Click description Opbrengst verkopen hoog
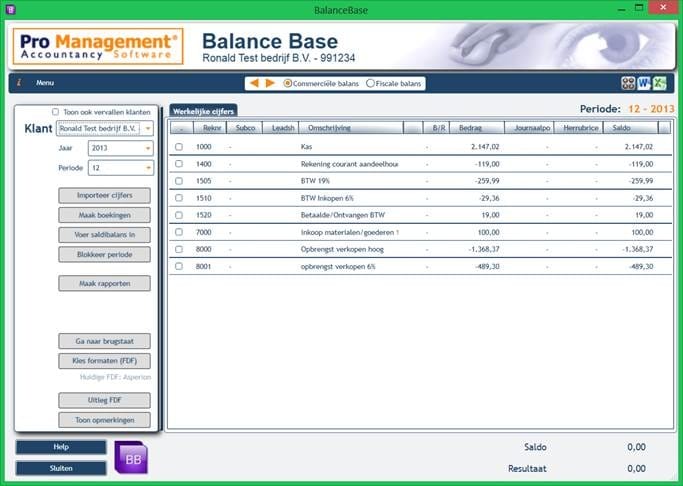Image resolution: width=683 pixels, height=486 pixels. (x=342, y=250)
